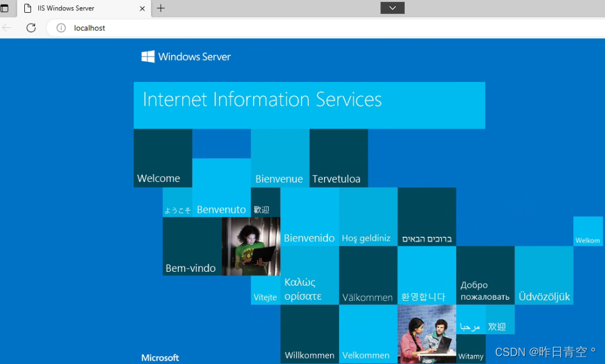Click the Benvenuto tile
The image size is (605, 364).
coord(221,188)
